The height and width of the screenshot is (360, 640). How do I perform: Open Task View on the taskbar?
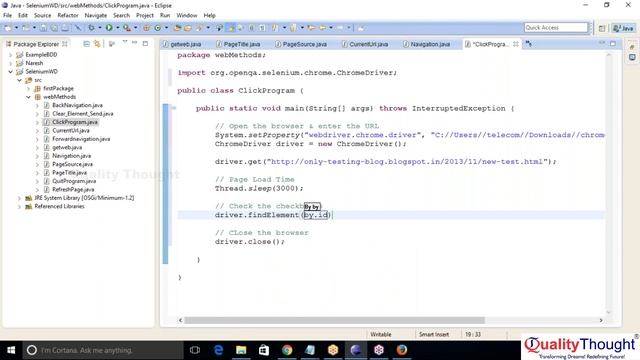coord(195,350)
